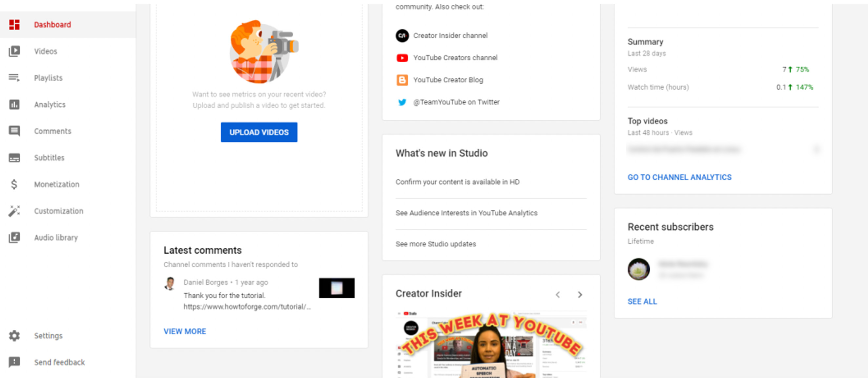Go to next Creator Insider item
868x378 pixels.
pyautogui.click(x=580, y=295)
